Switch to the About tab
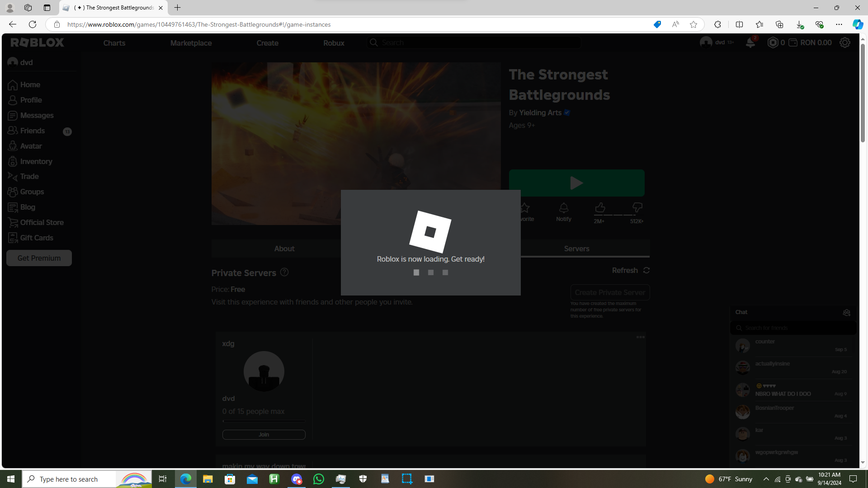The image size is (868, 488). pos(284,249)
